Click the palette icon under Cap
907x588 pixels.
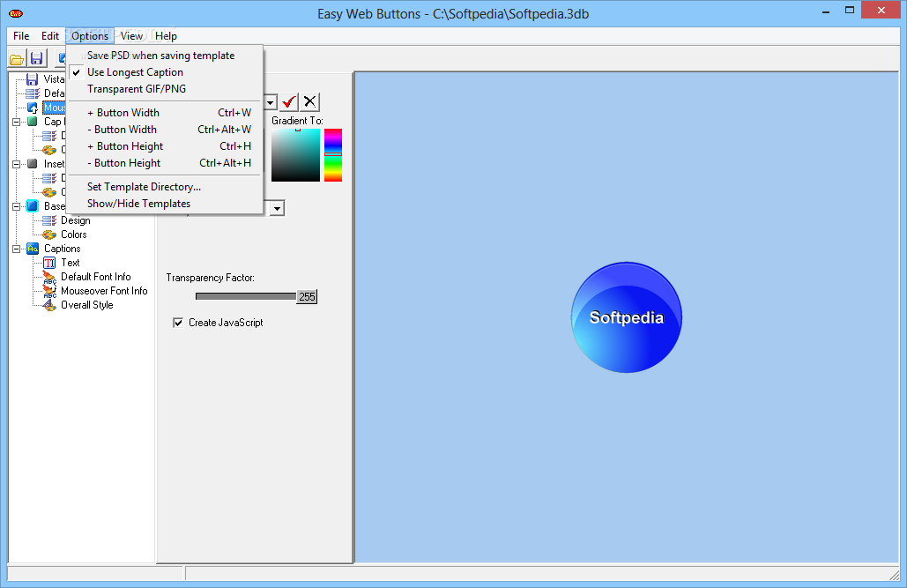(x=49, y=150)
